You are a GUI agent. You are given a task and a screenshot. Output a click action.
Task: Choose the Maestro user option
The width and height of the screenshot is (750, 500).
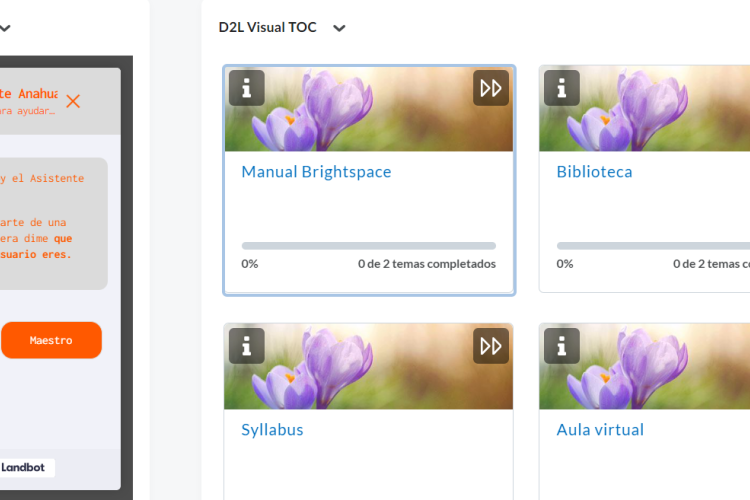pos(51,340)
